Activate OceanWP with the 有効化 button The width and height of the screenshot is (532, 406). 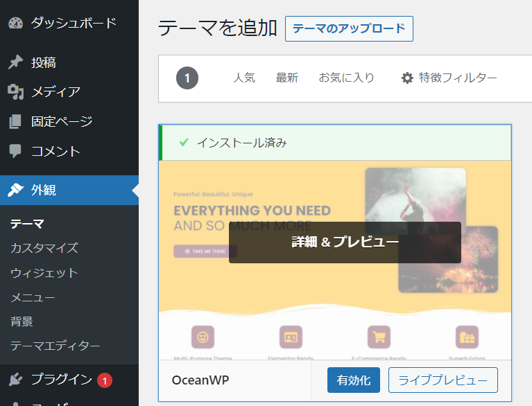coord(354,380)
